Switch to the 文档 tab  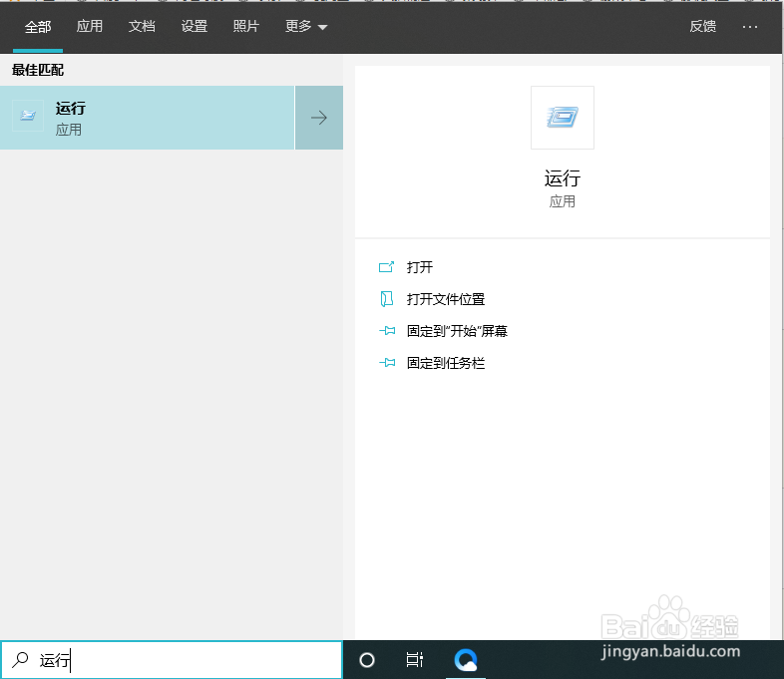coord(142,26)
